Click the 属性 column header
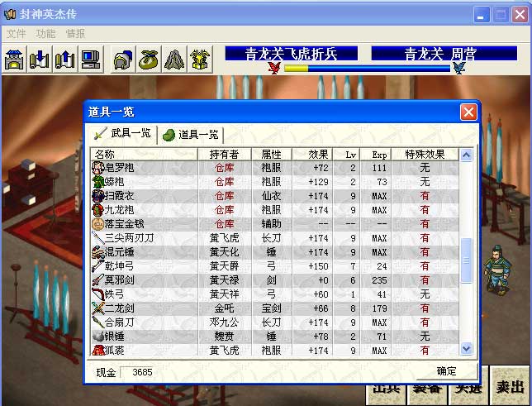The width and height of the screenshot is (532, 406). (x=272, y=155)
